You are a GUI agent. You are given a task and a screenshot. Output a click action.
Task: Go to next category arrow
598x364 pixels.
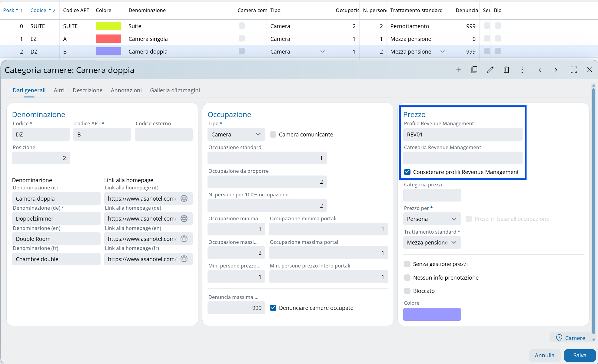tap(556, 70)
